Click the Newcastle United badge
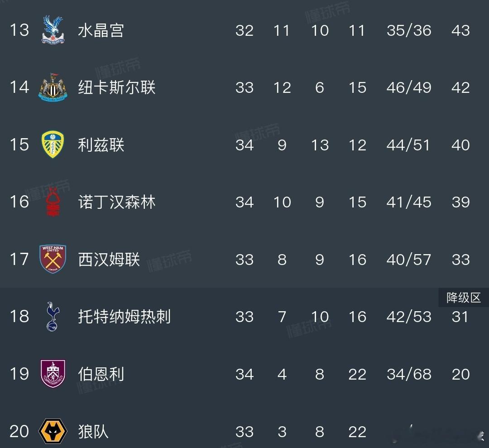Image resolution: width=489 pixels, height=448 pixels. (x=52, y=87)
